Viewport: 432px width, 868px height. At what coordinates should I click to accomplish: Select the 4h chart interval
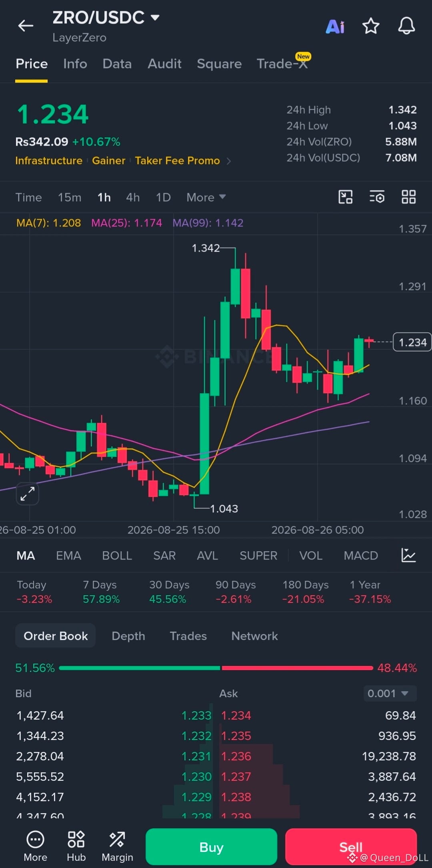pos(133,197)
